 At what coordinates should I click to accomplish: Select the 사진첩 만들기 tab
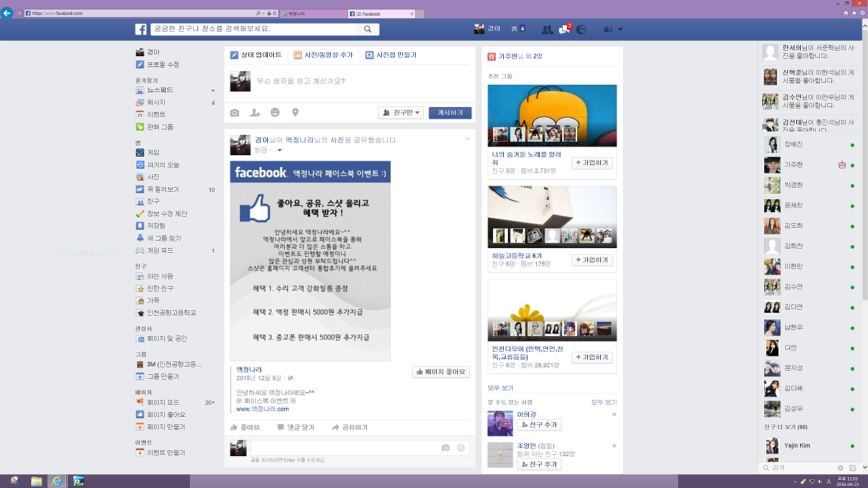[x=391, y=55]
